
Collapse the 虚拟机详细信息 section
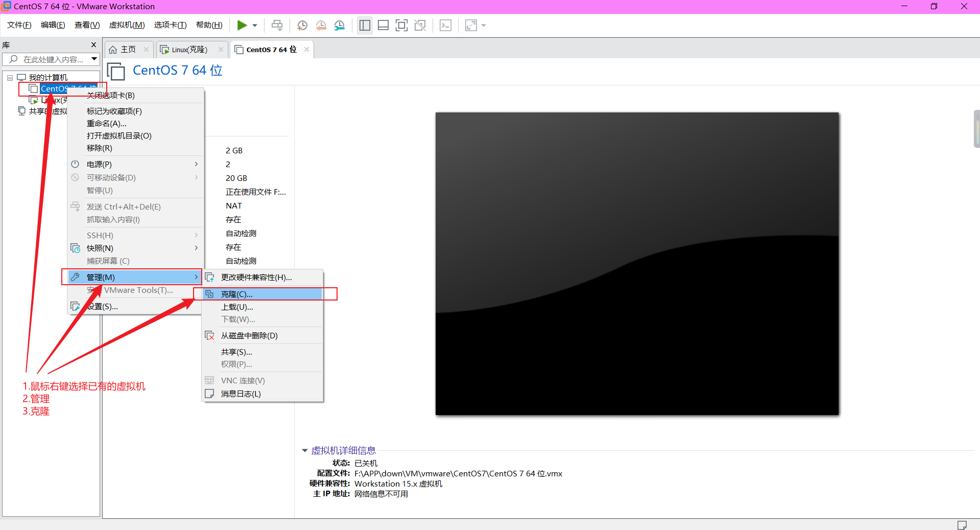point(305,450)
